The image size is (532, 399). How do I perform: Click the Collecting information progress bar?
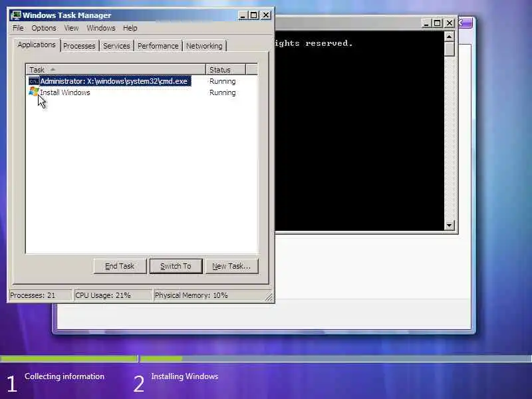[x=68, y=358]
